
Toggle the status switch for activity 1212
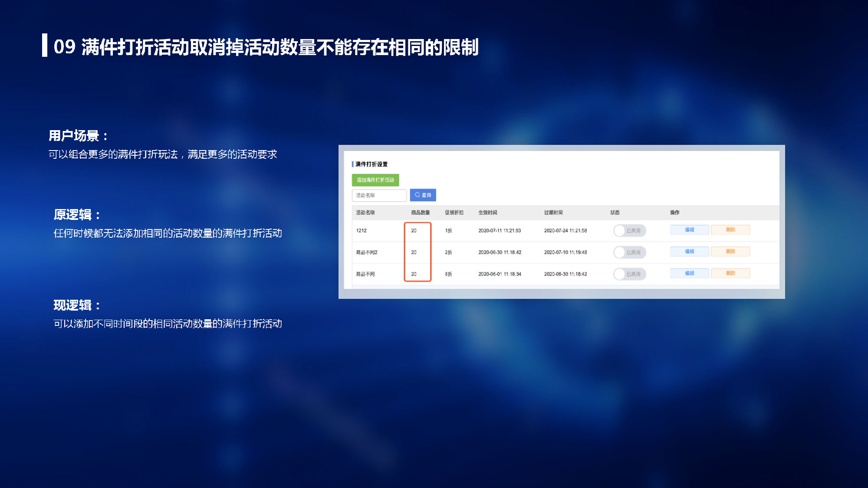629,230
